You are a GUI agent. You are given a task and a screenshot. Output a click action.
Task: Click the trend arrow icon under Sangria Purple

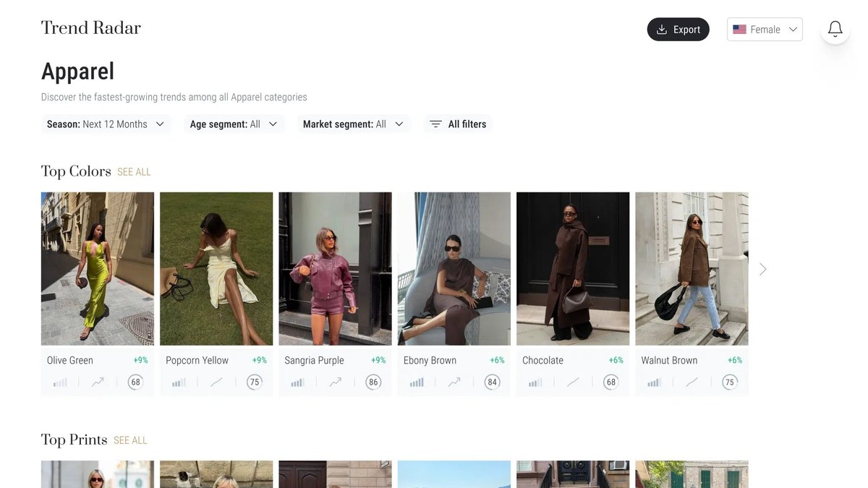[335, 382]
